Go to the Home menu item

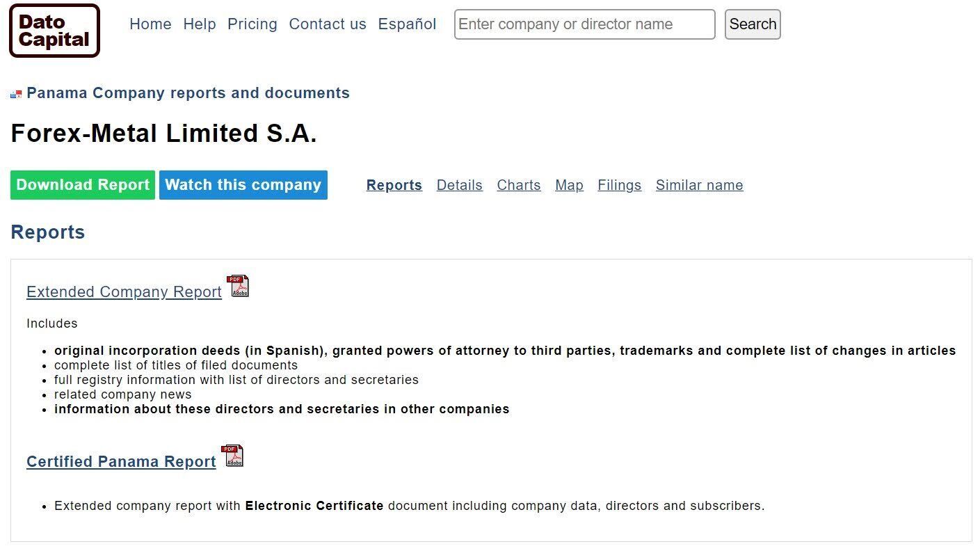pyautogui.click(x=150, y=24)
